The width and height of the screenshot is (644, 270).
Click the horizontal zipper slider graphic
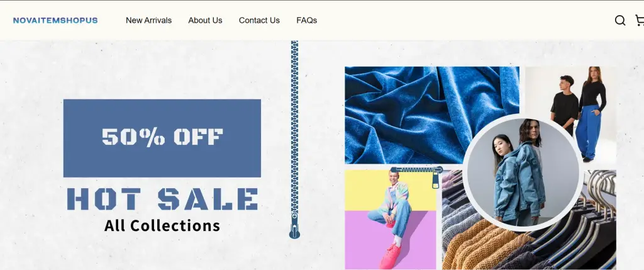[417, 174]
